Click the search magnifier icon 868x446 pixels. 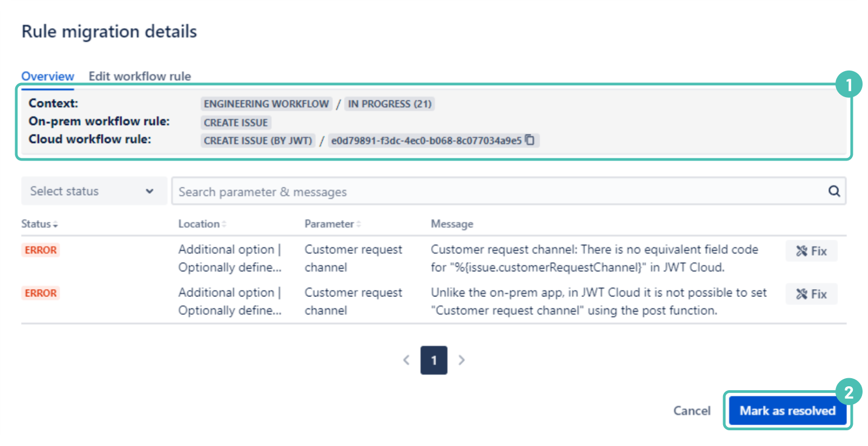click(x=834, y=191)
